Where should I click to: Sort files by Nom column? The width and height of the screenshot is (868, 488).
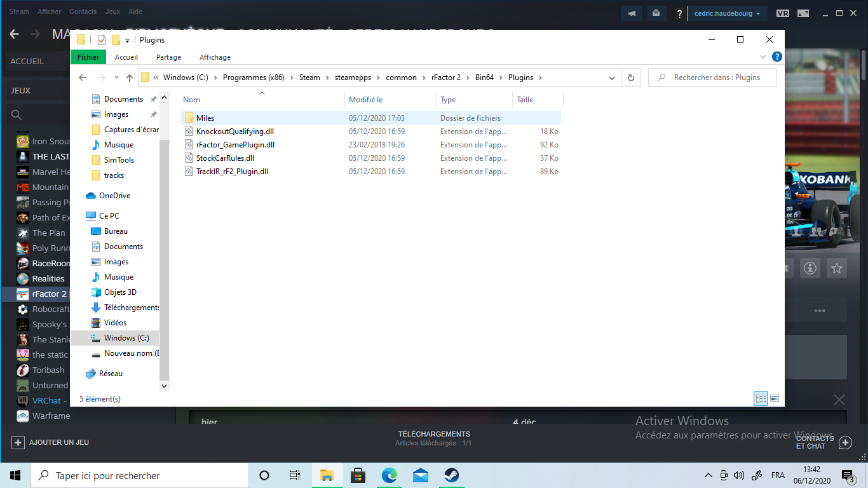click(262, 100)
